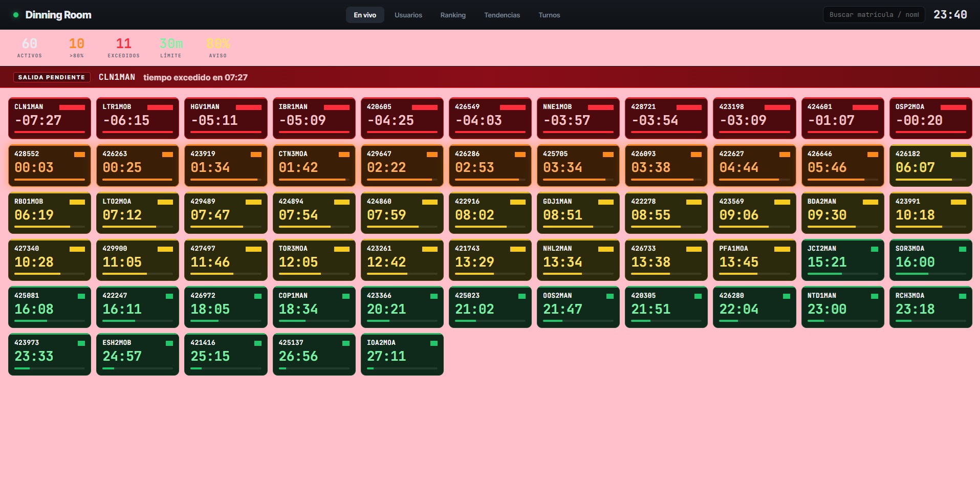Click the SALIDA PENDIENTE badge
This screenshot has width=980, height=482.
click(52, 77)
